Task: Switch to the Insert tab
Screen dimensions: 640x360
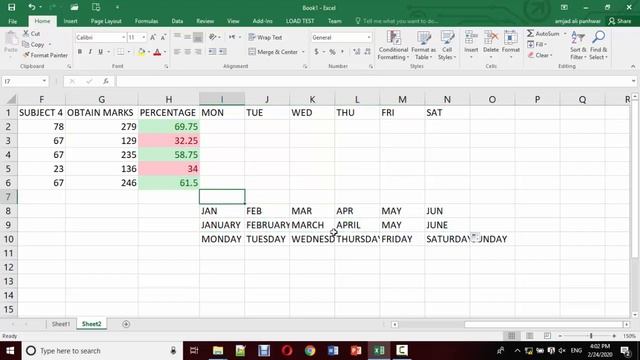Action: [x=71, y=21]
